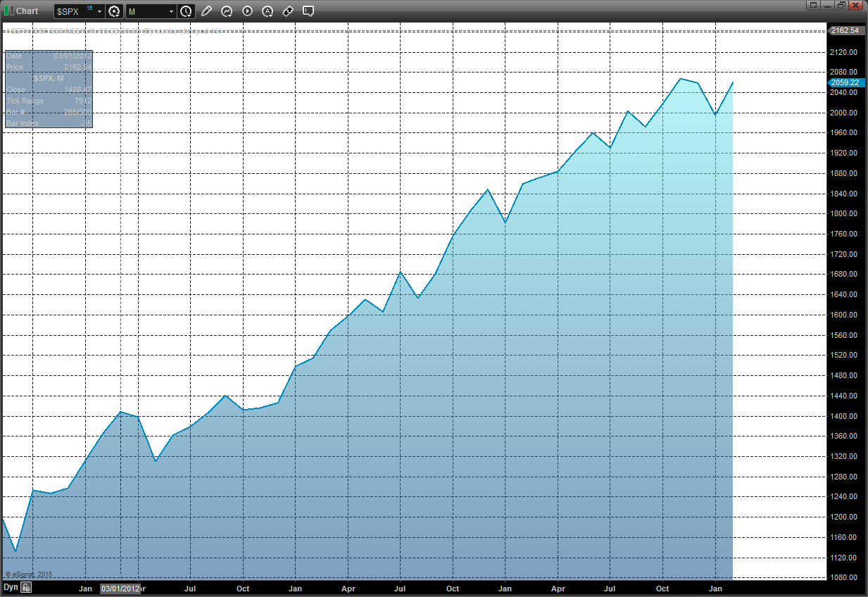The image size is (868, 597).
Task: Click the circular play replay button
Action: [x=247, y=11]
